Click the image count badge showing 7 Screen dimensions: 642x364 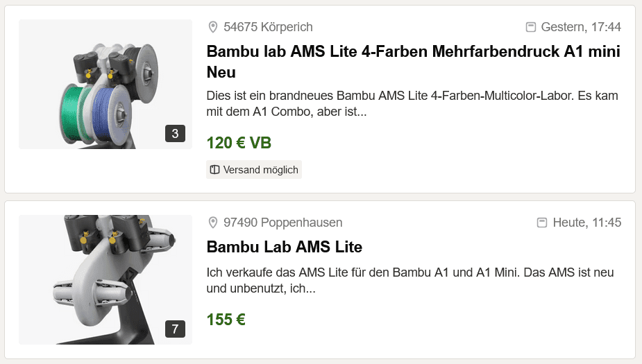[175, 329]
